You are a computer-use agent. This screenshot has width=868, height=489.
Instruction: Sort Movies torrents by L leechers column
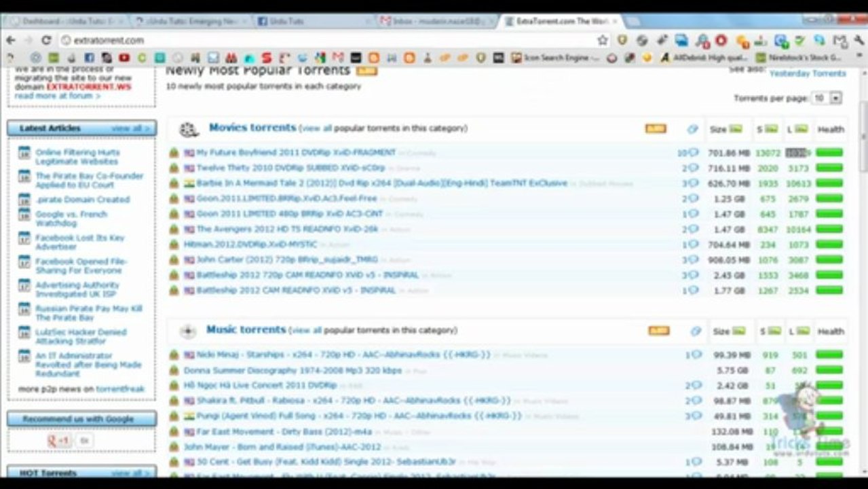click(798, 129)
